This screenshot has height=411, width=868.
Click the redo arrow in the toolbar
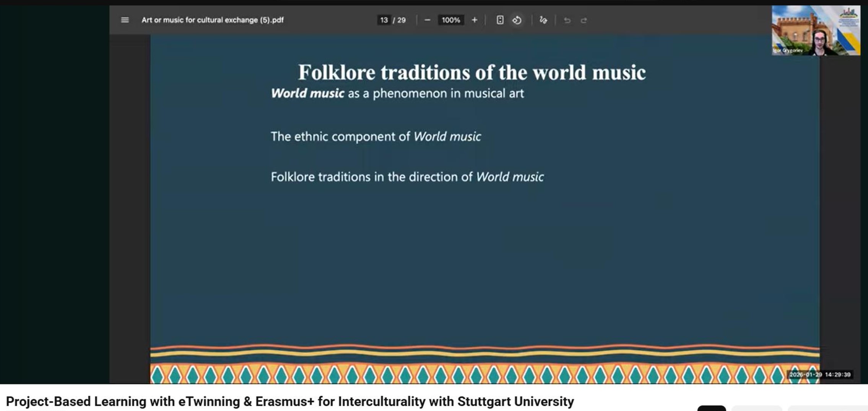[584, 20]
